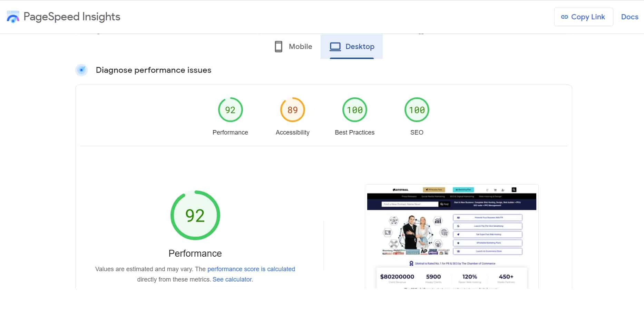Click the 100 SEO score circle
Screen dimensions: 644x325
point(417,110)
